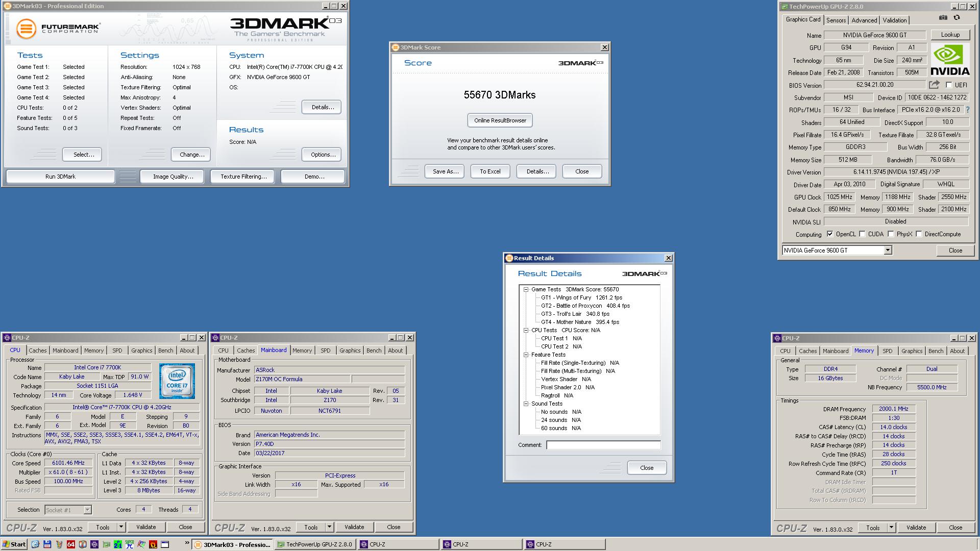
Task: Toggle the CUDA computing checkbox
Action: pyautogui.click(x=862, y=234)
